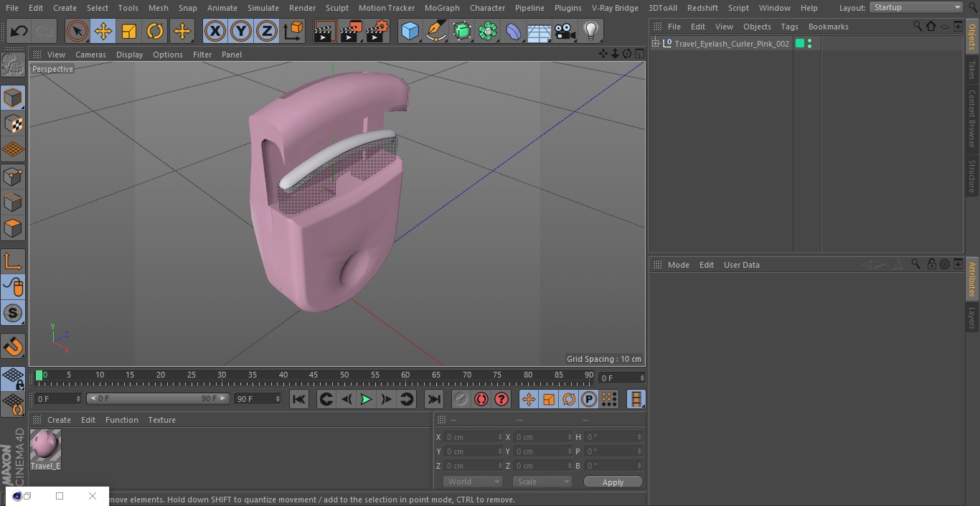The height and width of the screenshot is (506, 980).
Task: Switch to Texture mode checkered cube
Action: (x=13, y=123)
